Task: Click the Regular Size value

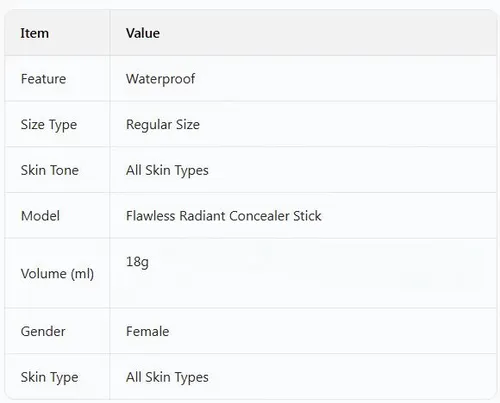Action: tap(163, 125)
